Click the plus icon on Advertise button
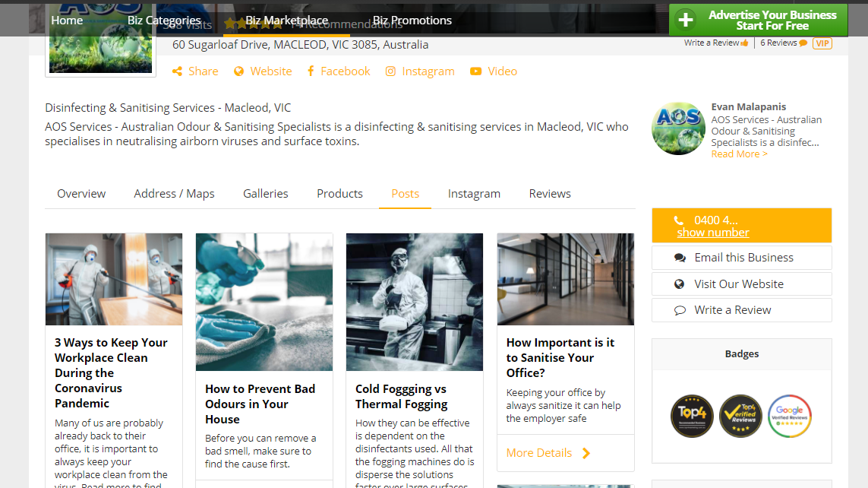 pos(686,20)
